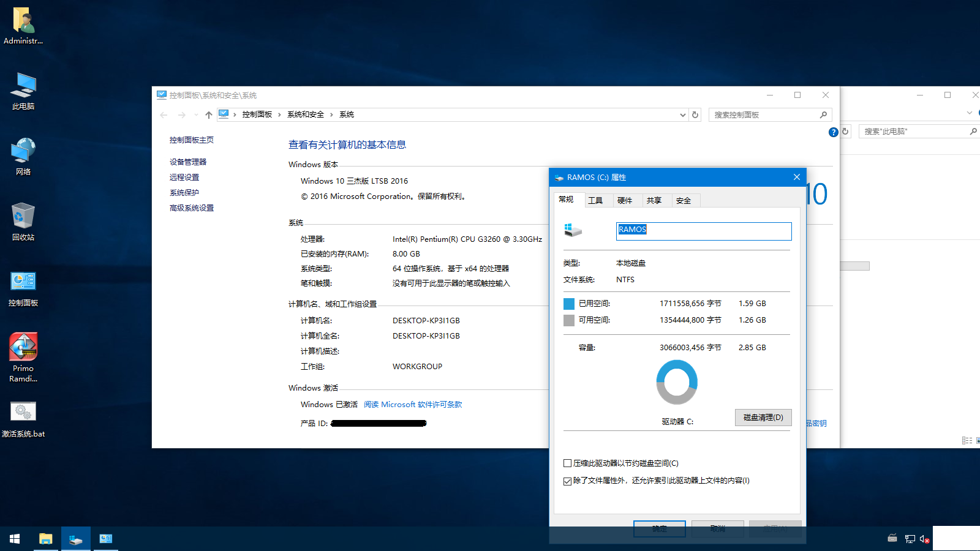Refresh the 此电脑 explorer window
980x551 pixels.
pyautogui.click(x=845, y=132)
